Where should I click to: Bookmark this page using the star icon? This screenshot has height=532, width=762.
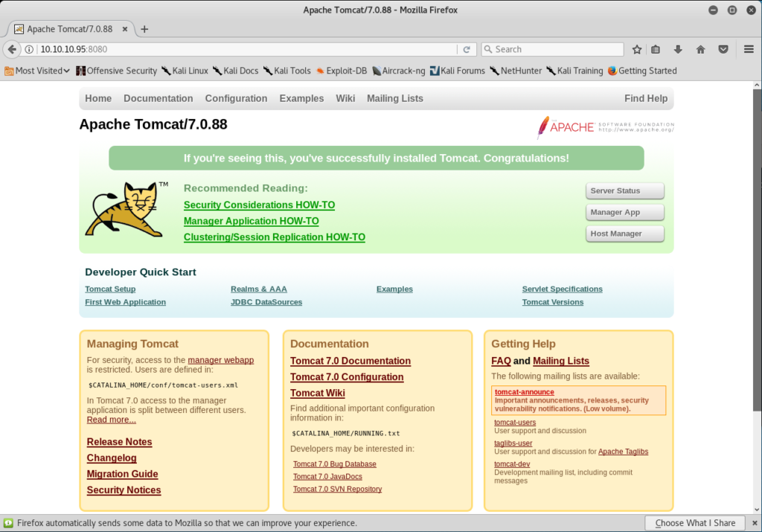(637, 49)
